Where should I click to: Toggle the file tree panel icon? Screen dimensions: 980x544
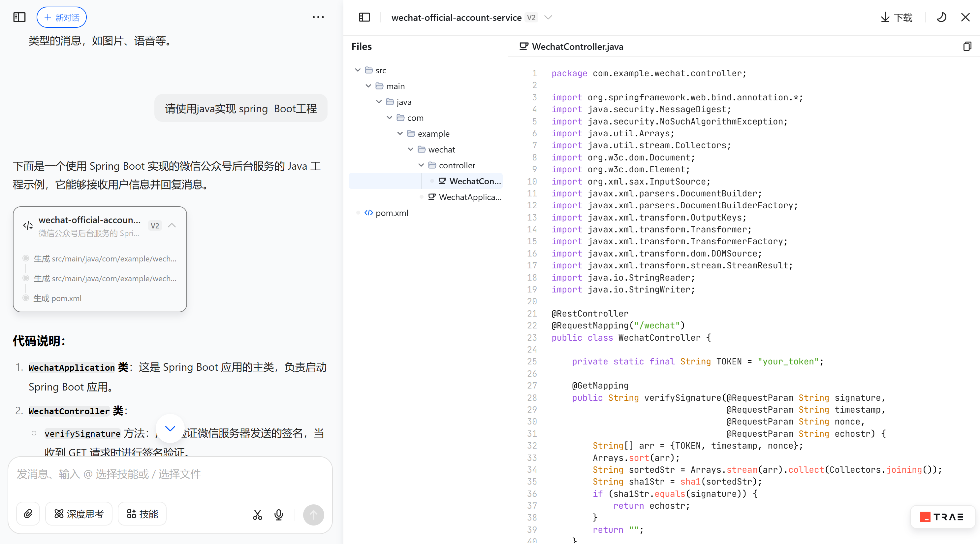[364, 17]
